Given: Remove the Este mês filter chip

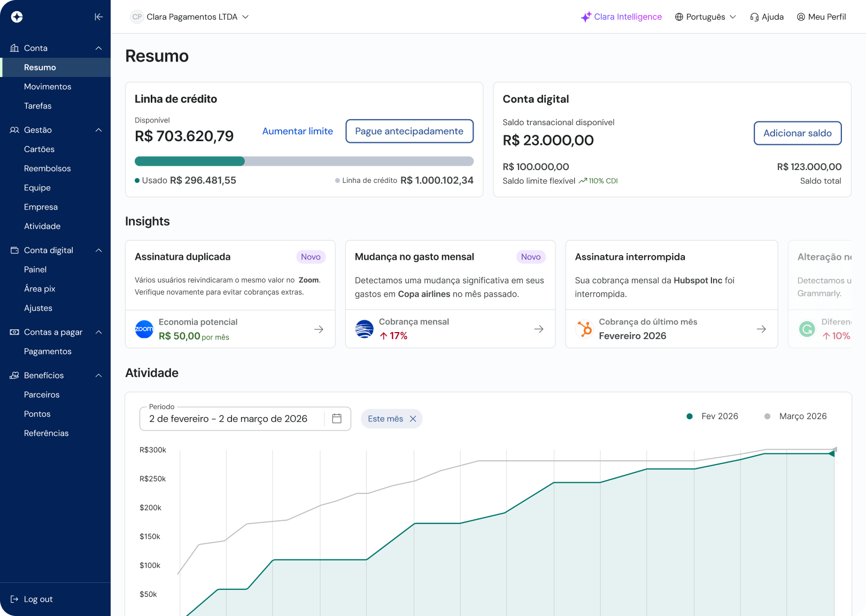Looking at the screenshot, I should click(x=412, y=419).
